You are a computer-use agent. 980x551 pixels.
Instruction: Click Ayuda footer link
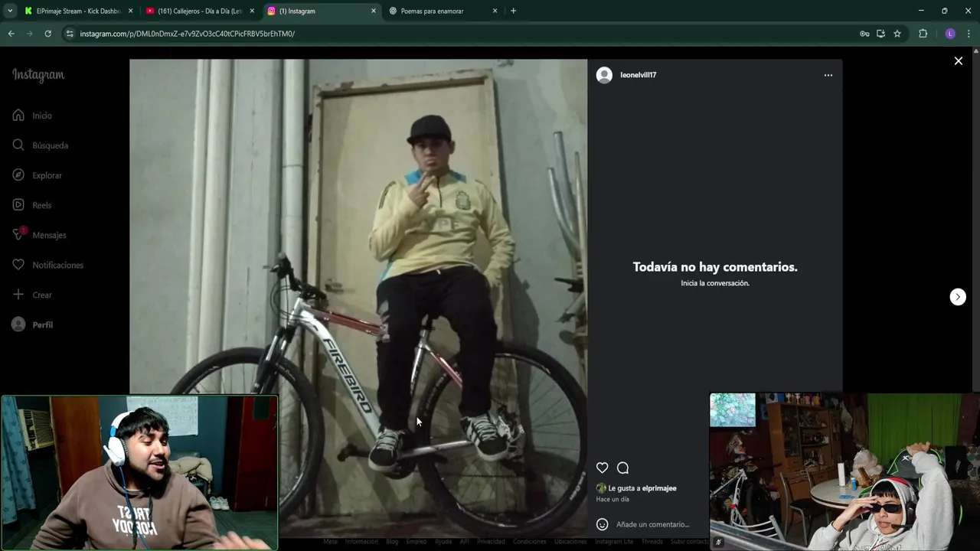point(443,542)
